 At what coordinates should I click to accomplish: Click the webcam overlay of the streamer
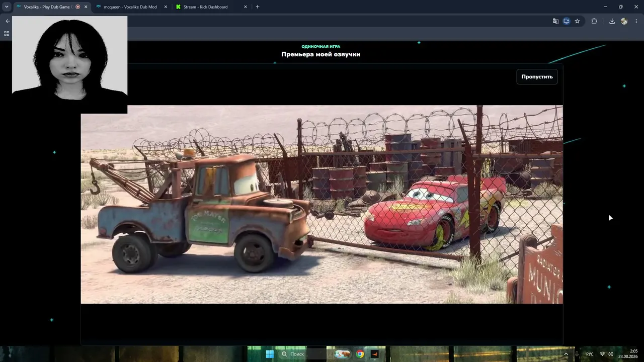click(x=69, y=64)
